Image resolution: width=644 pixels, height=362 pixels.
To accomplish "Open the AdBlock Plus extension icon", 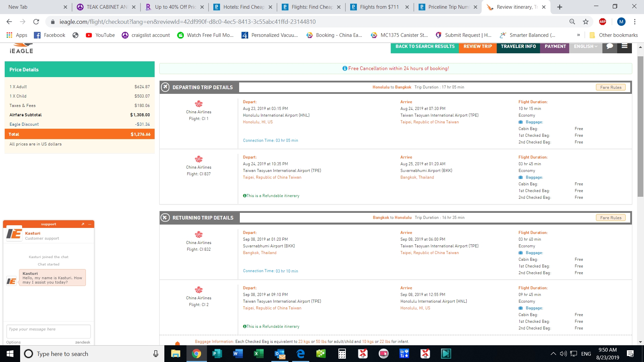I will [x=603, y=22].
